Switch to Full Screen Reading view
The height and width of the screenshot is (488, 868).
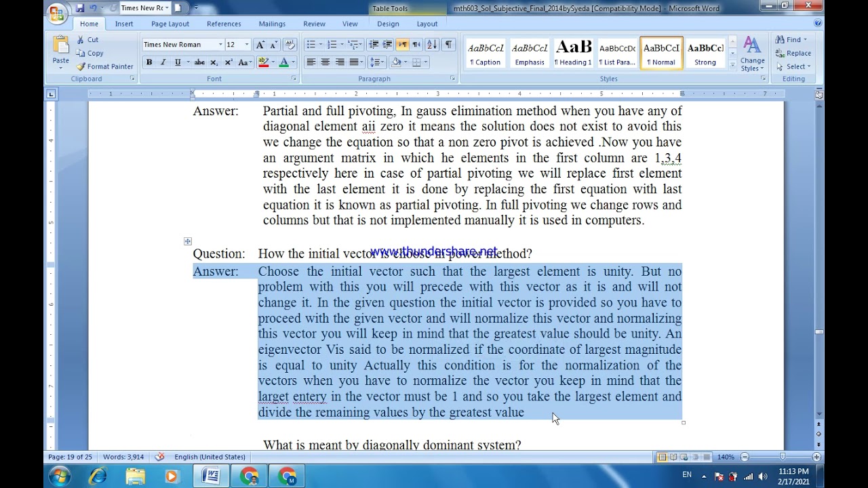pyautogui.click(x=673, y=457)
